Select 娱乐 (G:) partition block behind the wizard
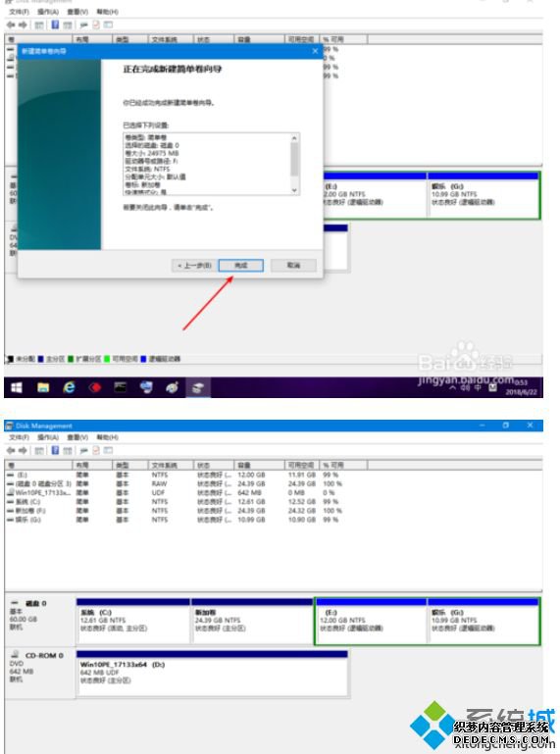 (484, 194)
